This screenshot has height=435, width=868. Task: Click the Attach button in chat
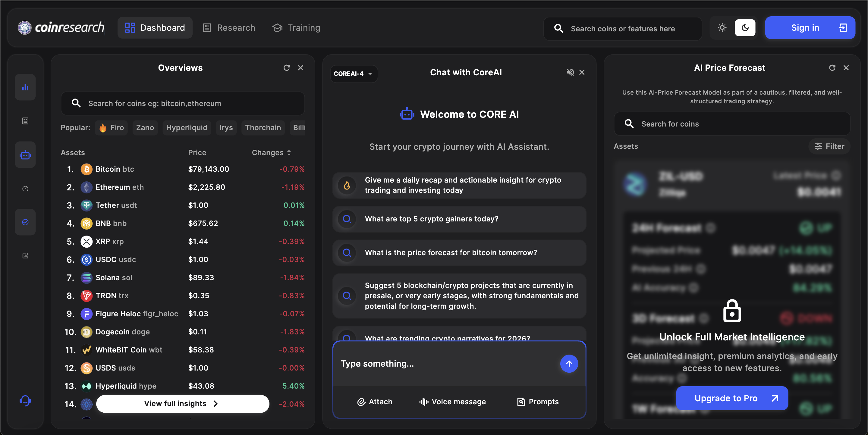[x=375, y=402]
